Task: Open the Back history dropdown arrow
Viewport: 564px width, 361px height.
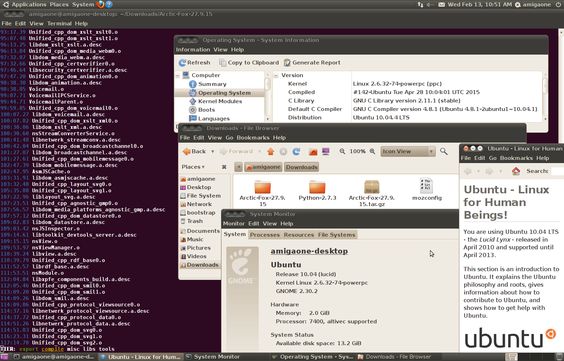Action: pyautogui.click(x=212, y=151)
